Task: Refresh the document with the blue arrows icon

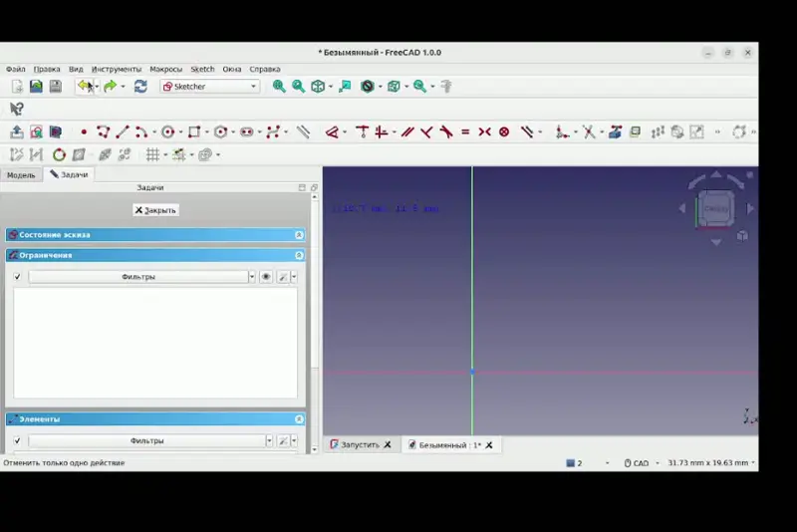Action: [140, 87]
